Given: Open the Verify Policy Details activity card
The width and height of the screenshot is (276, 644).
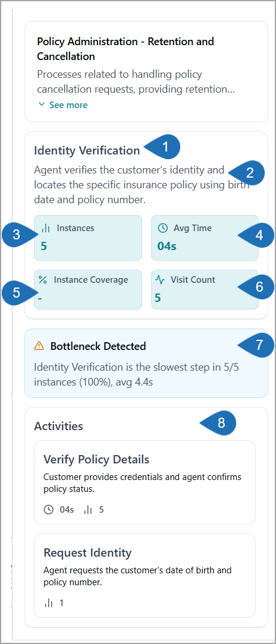Looking at the screenshot, I should click(x=145, y=482).
